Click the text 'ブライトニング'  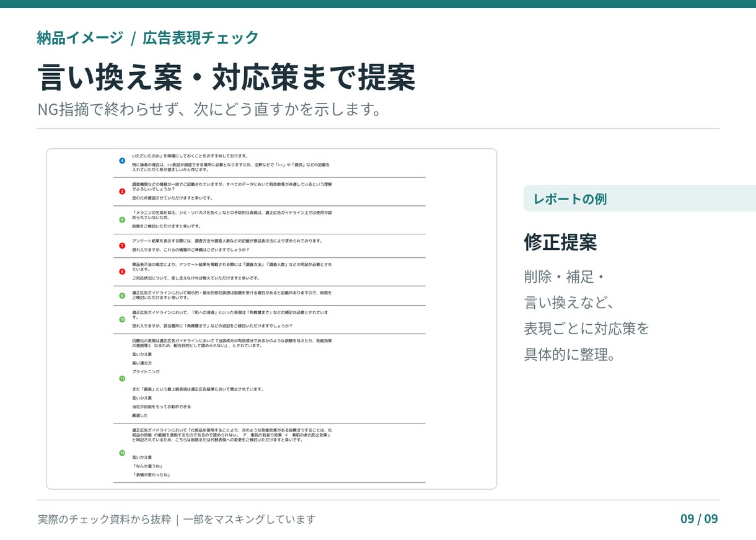tap(146, 371)
